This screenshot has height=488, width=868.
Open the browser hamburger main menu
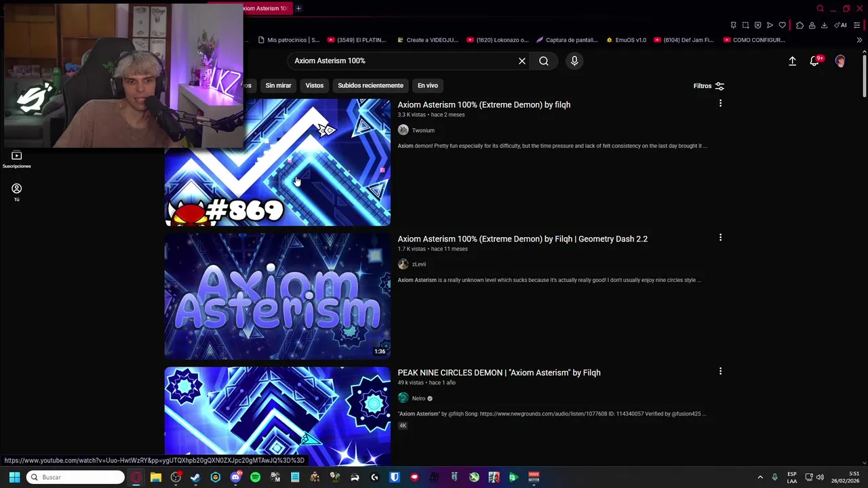[x=856, y=25]
